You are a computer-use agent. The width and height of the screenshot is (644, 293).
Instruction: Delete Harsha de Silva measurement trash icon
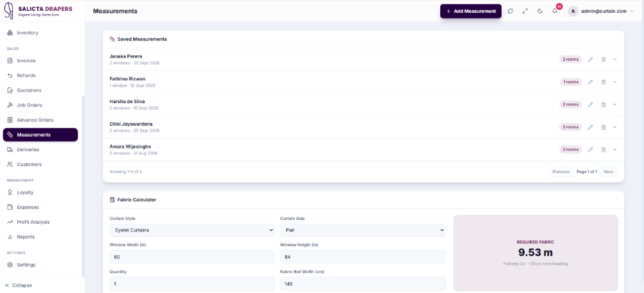[x=604, y=105]
